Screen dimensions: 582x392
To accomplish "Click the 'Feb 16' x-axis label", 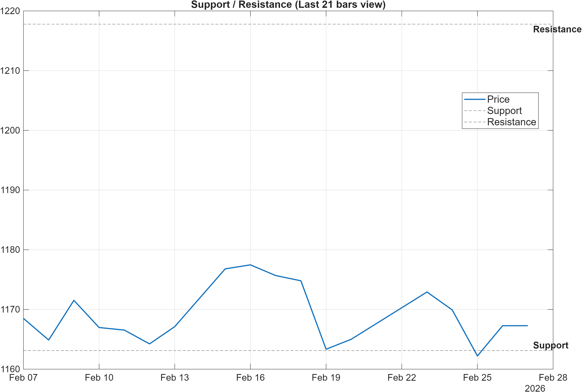I will tap(250, 378).
